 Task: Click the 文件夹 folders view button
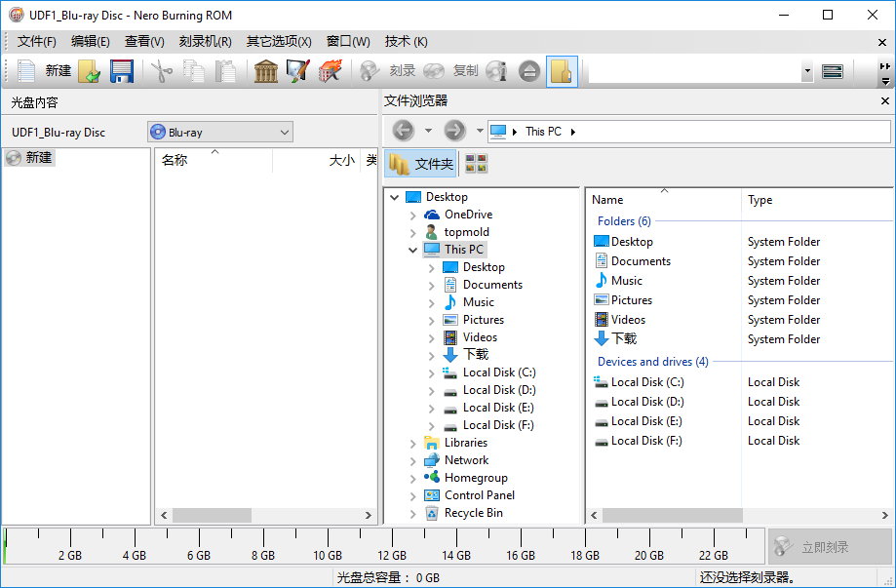(x=420, y=164)
